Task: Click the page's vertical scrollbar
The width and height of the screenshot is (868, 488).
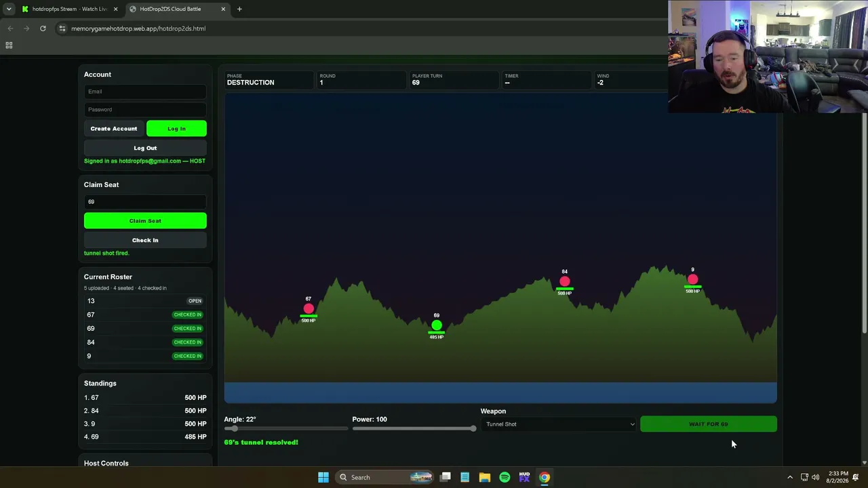Action: click(x=864, y=224)
